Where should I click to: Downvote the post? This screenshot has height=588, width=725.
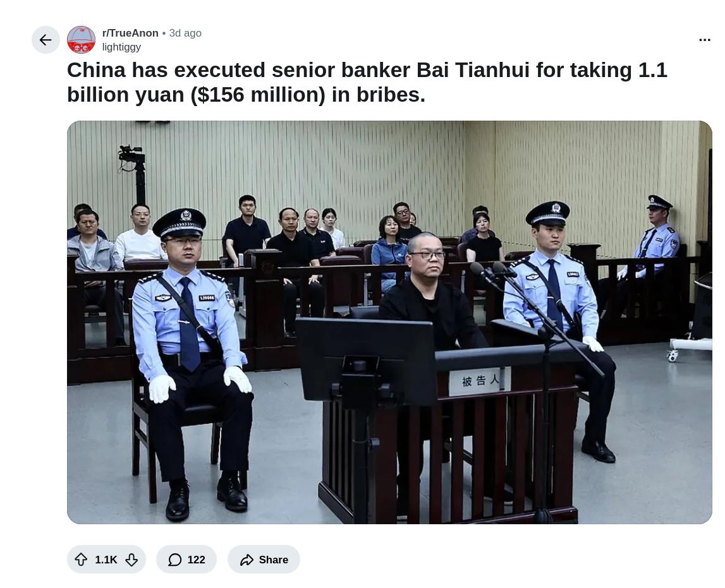[x=131, y=560]
